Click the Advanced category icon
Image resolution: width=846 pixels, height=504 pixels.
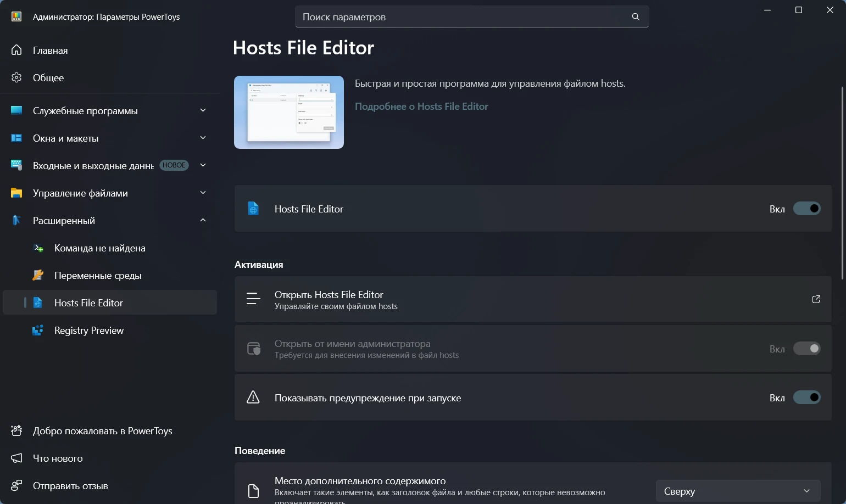point(16,220)
